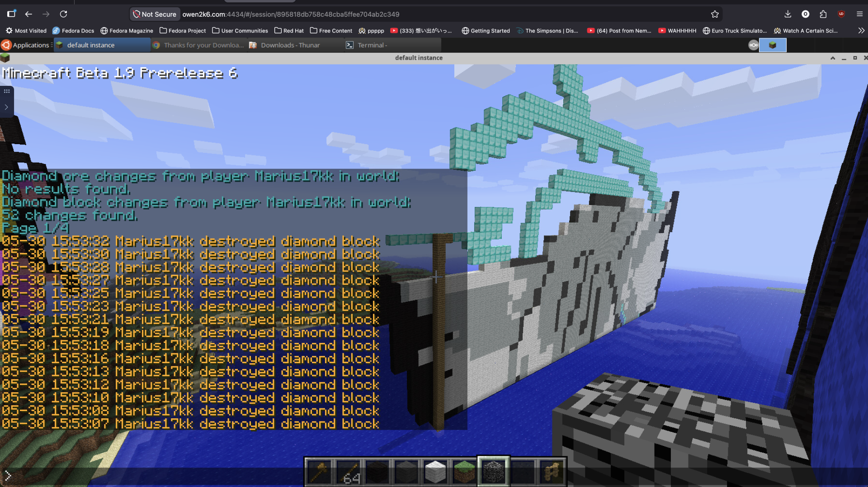Show more bookmarks with overflow chevron
This screenshot has height=487, width=868.
point(861,31)
